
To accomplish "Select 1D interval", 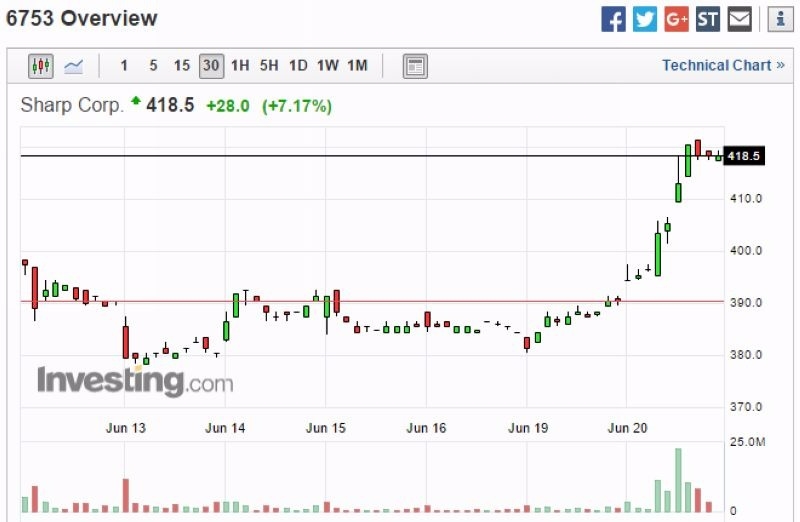I will pyautogui.click(x=298, y=66).
